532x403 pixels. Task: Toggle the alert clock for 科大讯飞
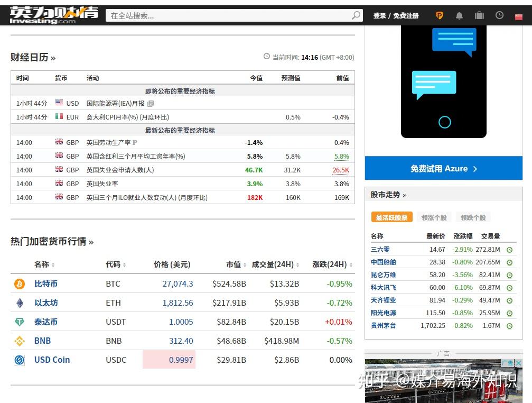point(509,287)
